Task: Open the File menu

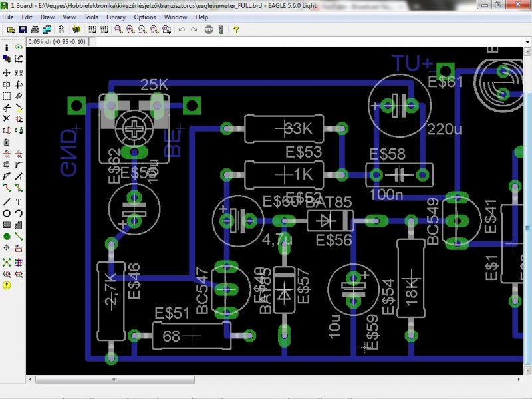Action: point(9,17)
